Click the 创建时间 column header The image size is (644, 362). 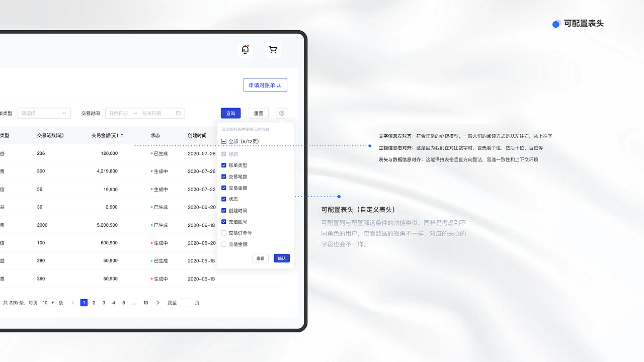point(197,135)
